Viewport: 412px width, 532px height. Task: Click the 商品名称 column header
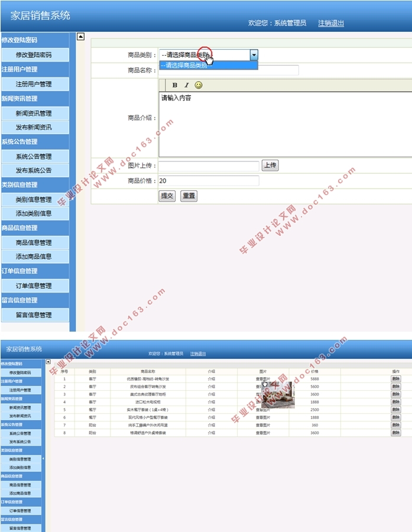coord(148,372)
